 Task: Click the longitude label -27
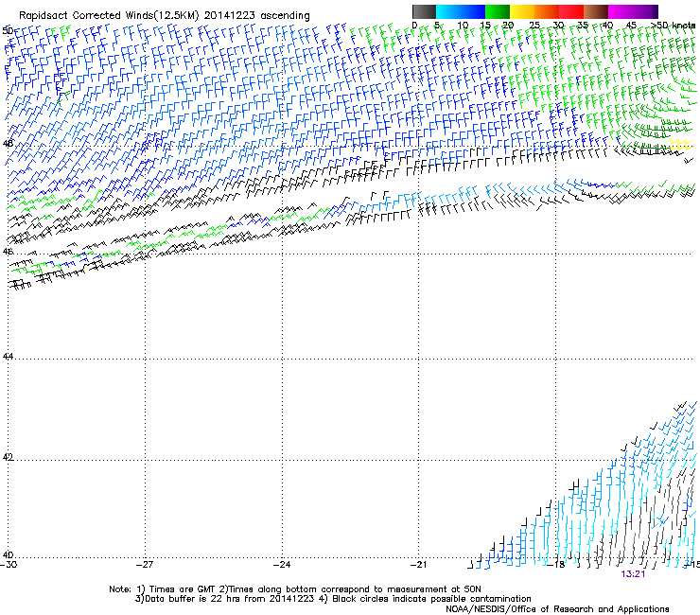pyautogui.click(x=145, y=565)
